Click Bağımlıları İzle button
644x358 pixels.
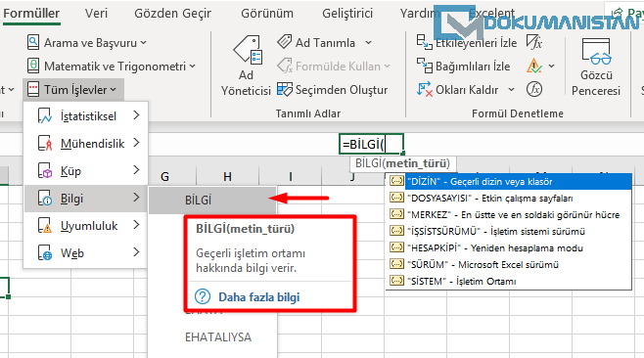pyautogui.click(x=463, y=67)
